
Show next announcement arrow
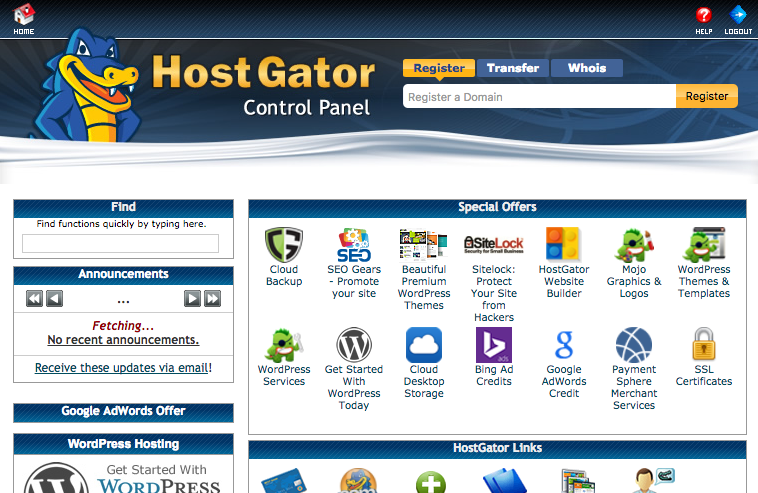pos(192,299)
